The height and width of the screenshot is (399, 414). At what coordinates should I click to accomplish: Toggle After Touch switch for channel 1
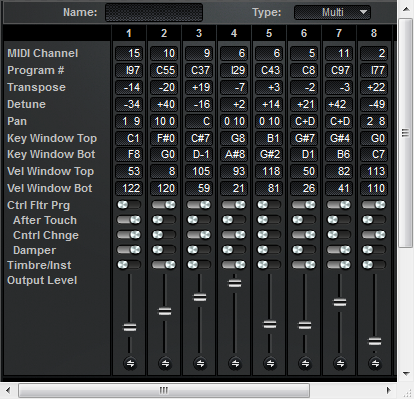[129, 220]
